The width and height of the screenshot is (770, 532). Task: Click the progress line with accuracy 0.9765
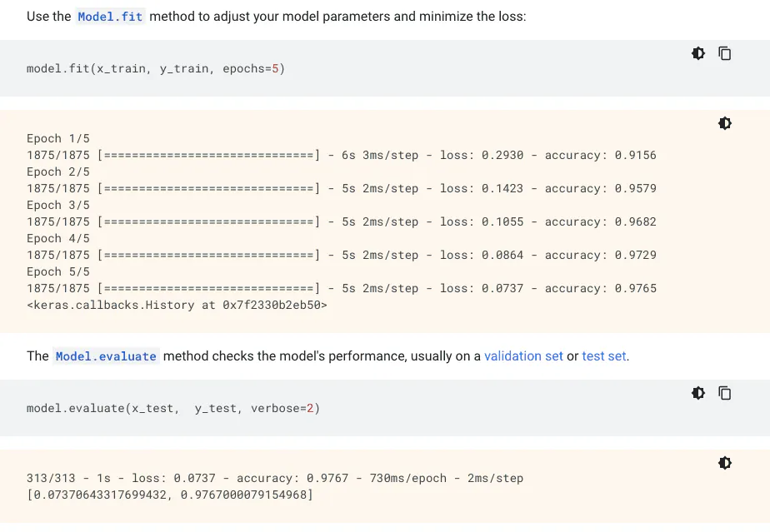tap(342, 289)
